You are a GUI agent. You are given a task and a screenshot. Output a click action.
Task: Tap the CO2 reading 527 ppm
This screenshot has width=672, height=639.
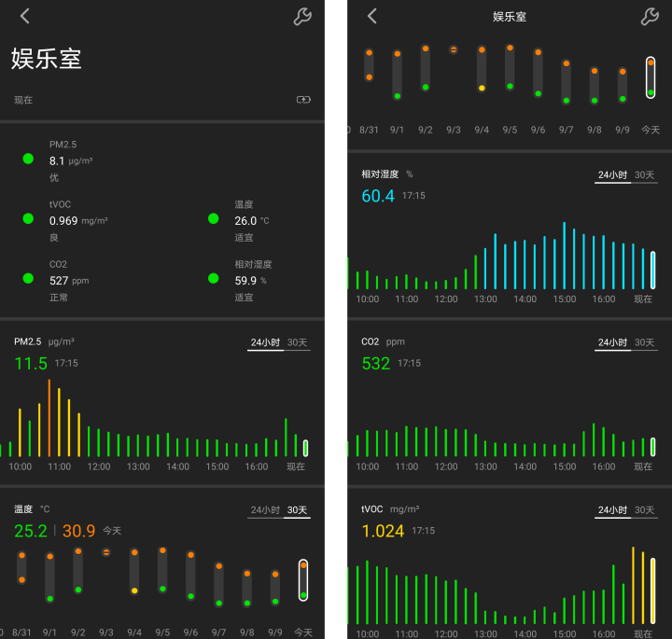[69, 281]
